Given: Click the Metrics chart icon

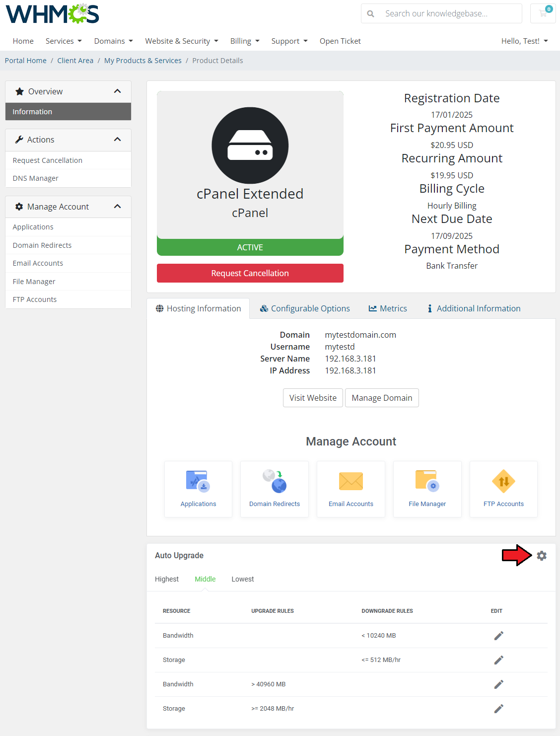Looking at the screenshot, I should (373, 308).
